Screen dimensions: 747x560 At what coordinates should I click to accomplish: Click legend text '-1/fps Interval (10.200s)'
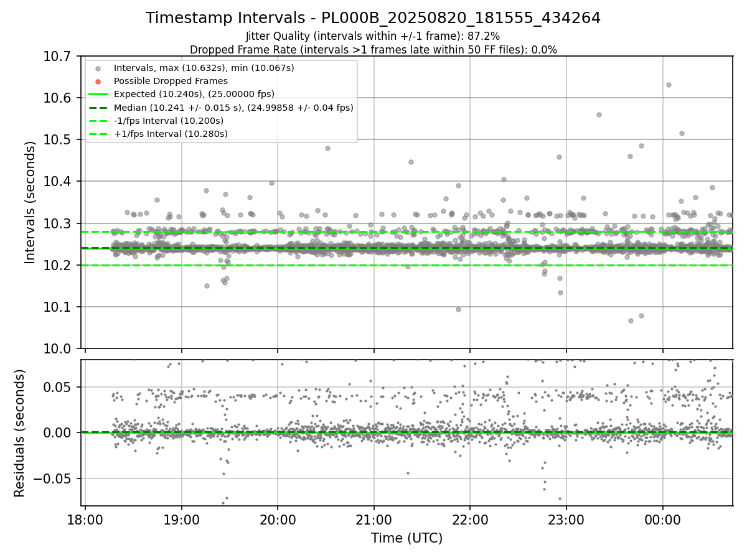[169, 121]
